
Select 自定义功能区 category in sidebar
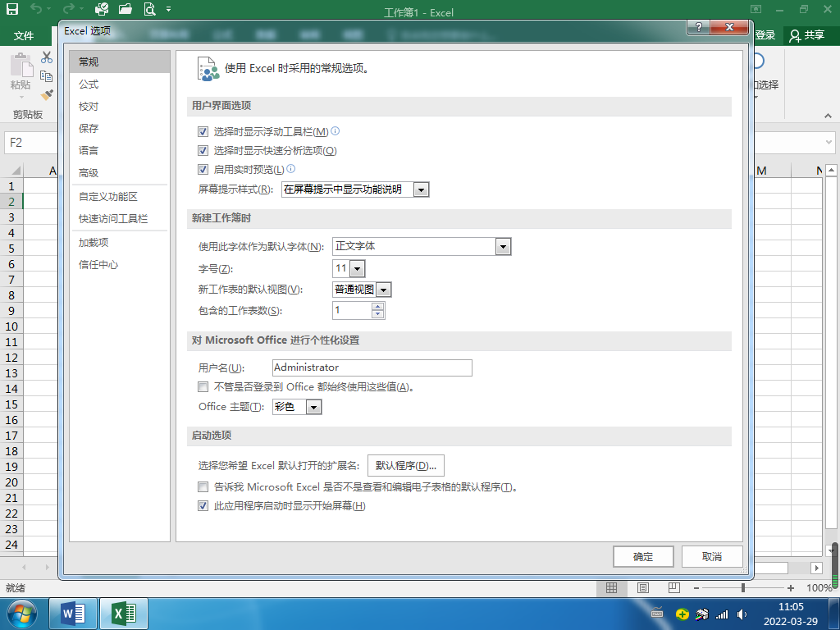[120, 197]
